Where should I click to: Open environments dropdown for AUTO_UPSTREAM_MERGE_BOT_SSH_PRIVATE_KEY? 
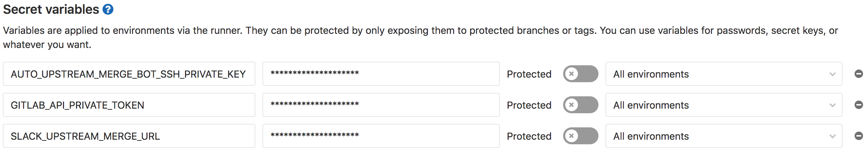(x=724, y=74)
